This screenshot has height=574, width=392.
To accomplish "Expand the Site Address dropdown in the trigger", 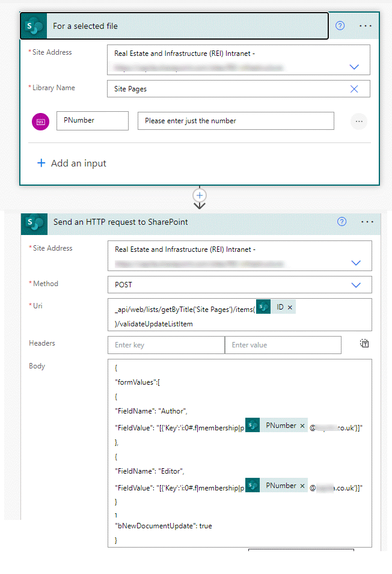I will click(354, 67).
